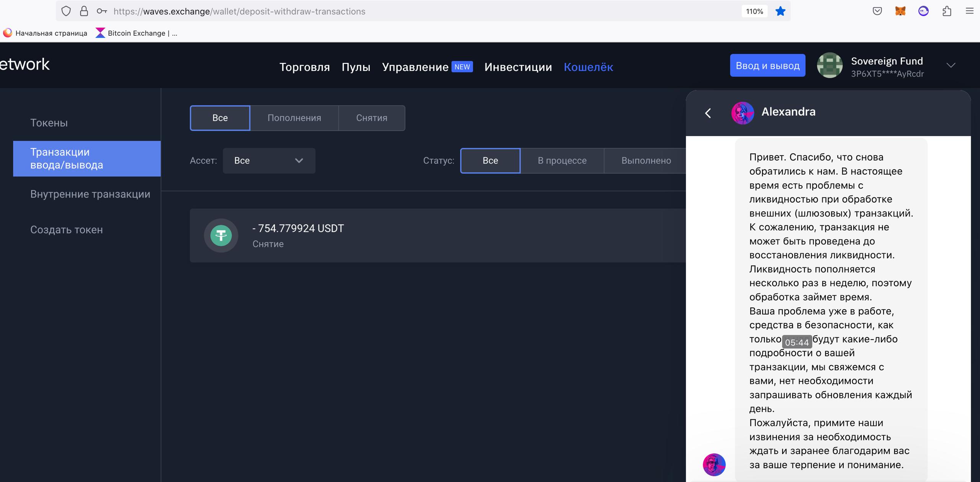Screen dimensions: 980x482
Task: Click the chat back arrow
Action: click(x=708, y=113)
